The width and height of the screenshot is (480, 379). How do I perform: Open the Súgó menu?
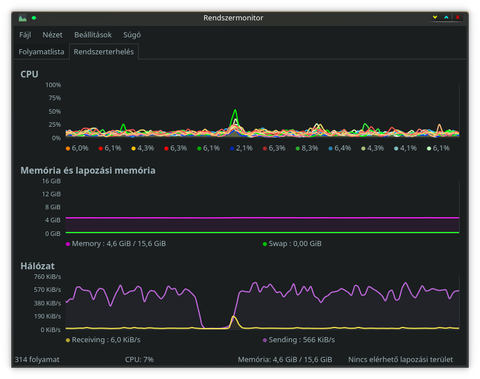pyautogui.click(x=132, y=35)
